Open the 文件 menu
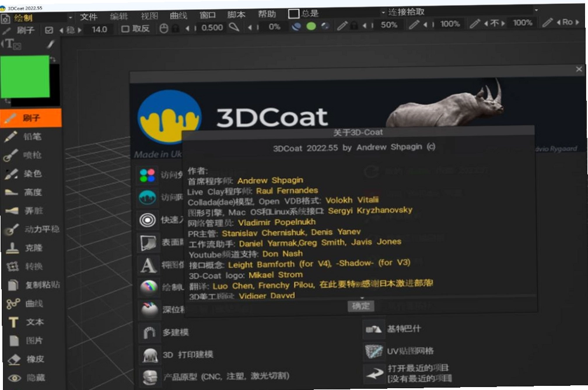Screen dimensions: 588x390 [89, 16]
